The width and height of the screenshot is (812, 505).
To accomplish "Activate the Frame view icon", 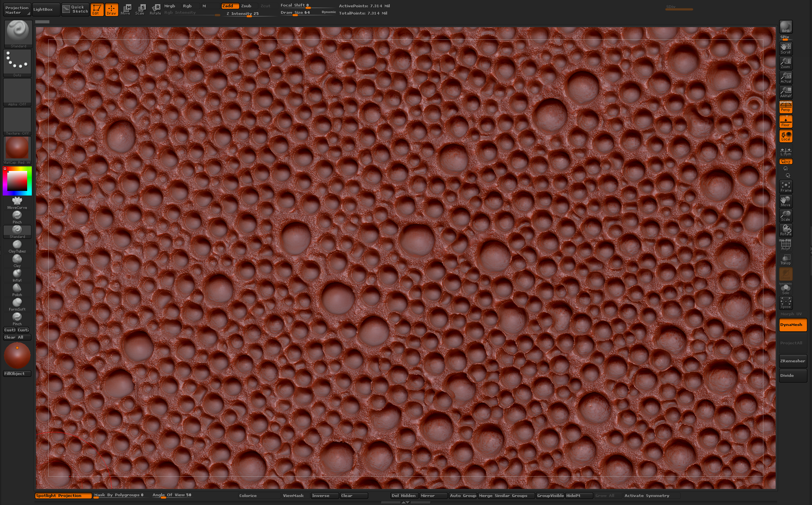I will tap(786, 187).
